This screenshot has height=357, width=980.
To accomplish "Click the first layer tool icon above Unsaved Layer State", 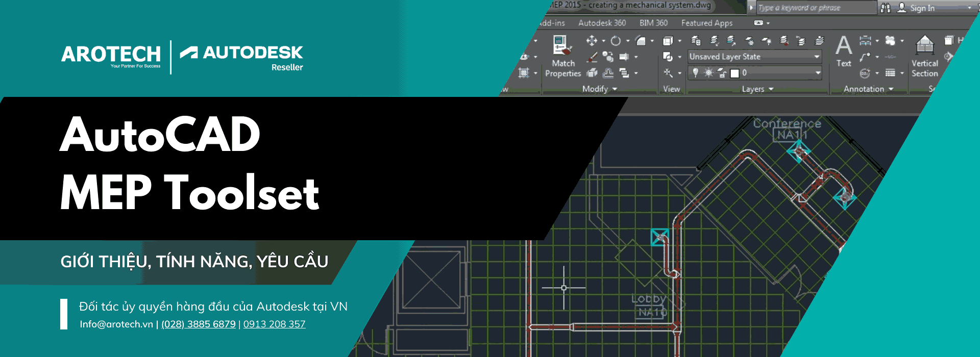I will (x=696, y=41).
